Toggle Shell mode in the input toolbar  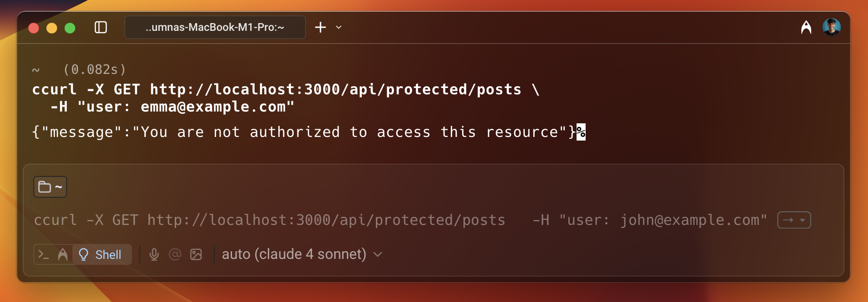[102, 254]
